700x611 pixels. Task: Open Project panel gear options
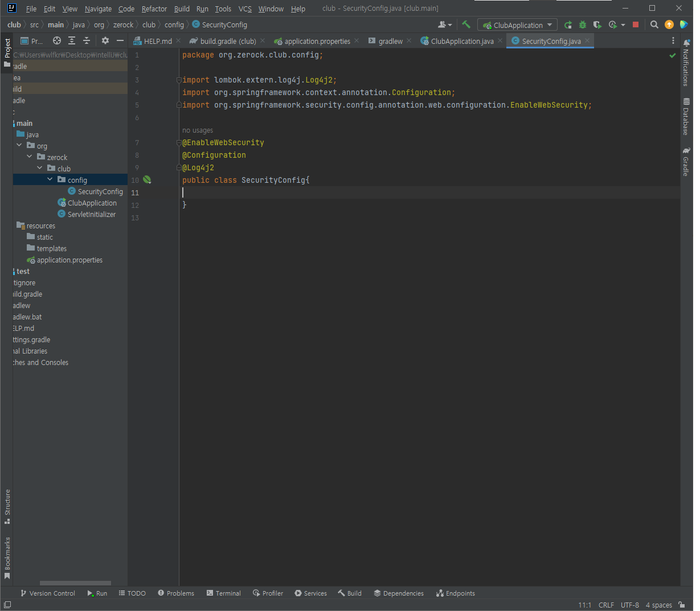[105, 40]
